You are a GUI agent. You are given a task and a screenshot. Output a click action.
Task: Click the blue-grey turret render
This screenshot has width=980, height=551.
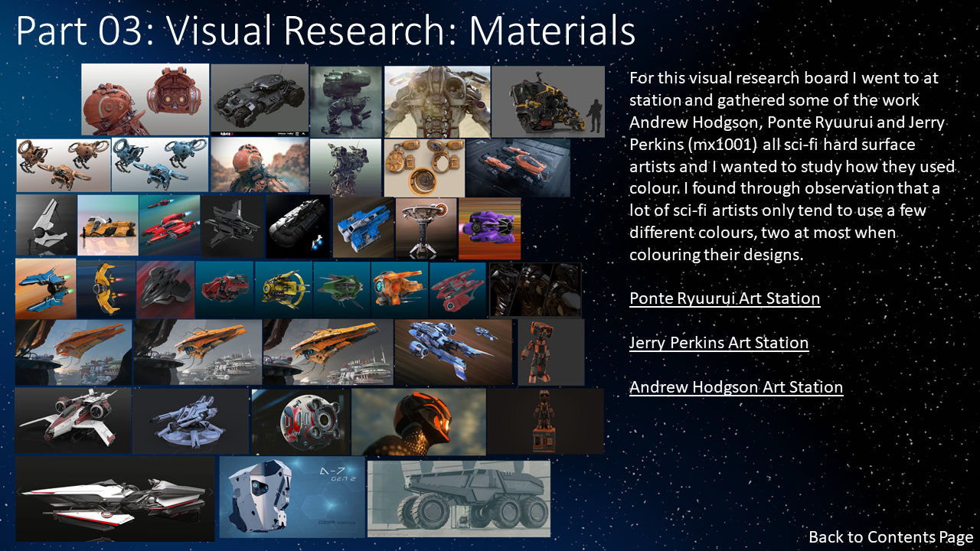[191, 421]
